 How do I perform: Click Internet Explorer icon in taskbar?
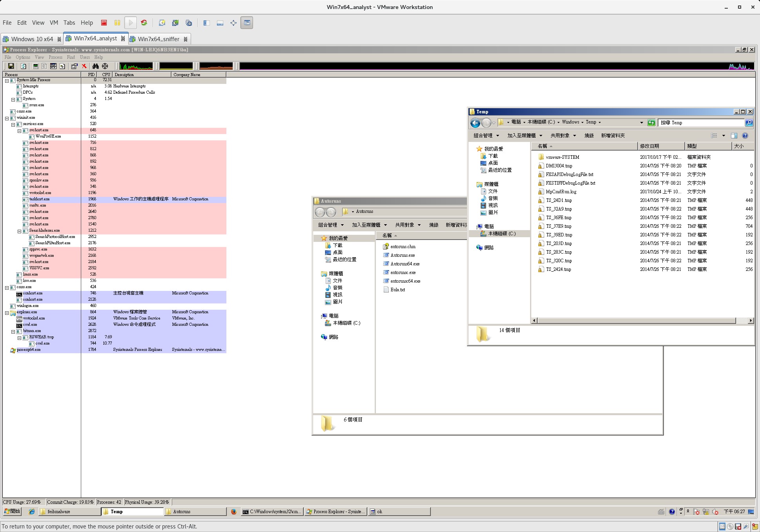[x=32, y=512]
